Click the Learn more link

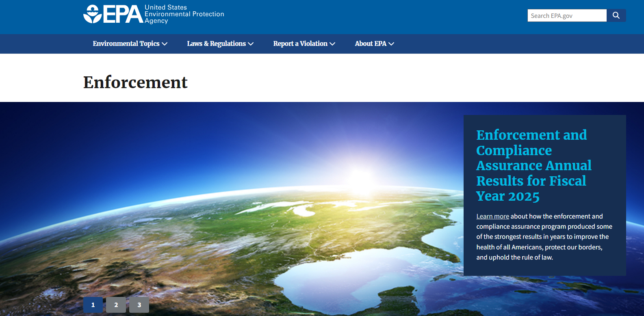pyautogui.click(x=492, y=216)
